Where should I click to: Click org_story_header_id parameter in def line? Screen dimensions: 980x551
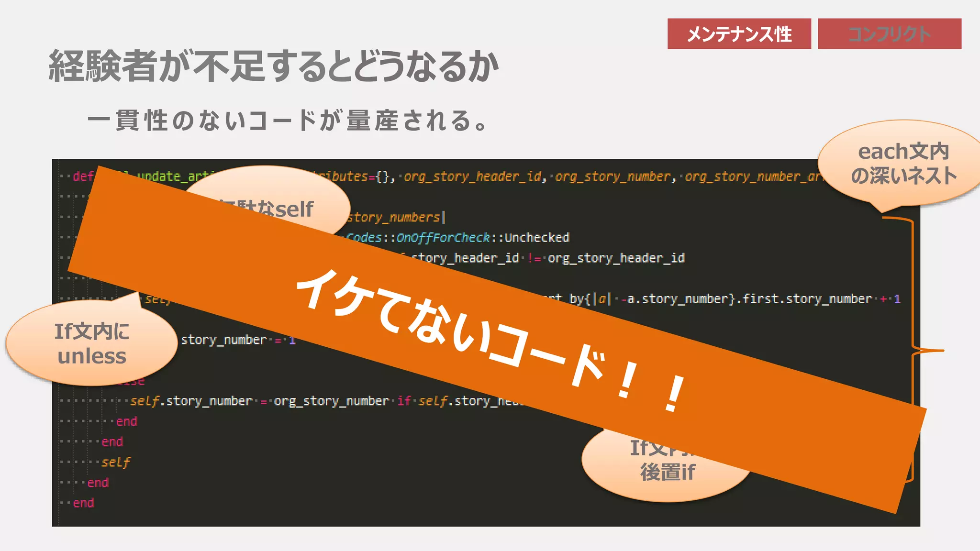473,176
